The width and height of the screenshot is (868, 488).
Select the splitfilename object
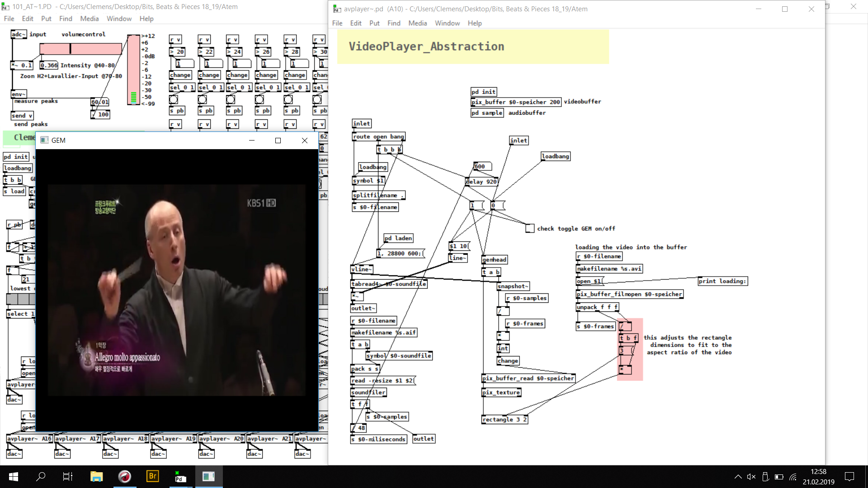[379, 196]
